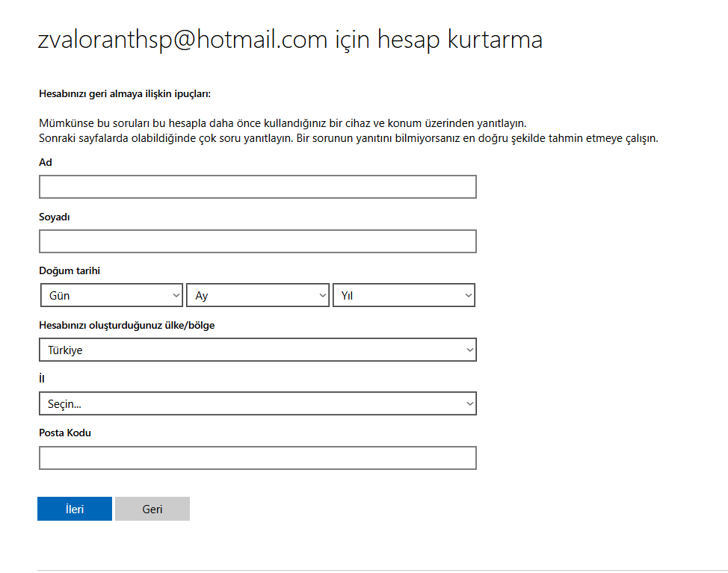Click the 'Doğum tarihi' label
The height and width of the screenshot is (573, 728).
coord(70,270)
